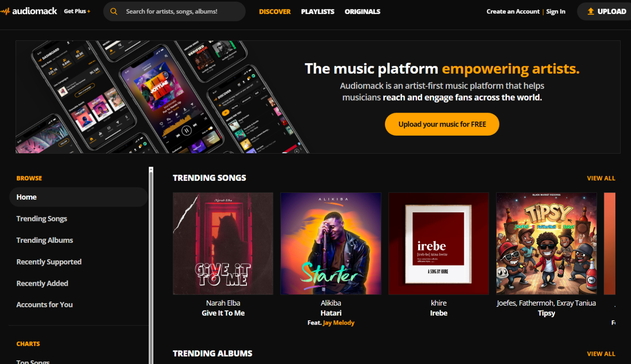View all trending songs
Screen dimensions: 631x364
601,178
